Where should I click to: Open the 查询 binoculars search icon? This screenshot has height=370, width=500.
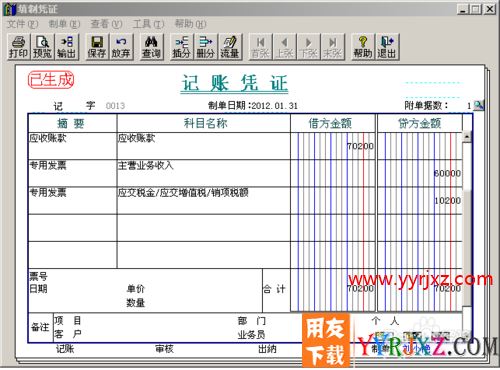[x=152, y=47]
